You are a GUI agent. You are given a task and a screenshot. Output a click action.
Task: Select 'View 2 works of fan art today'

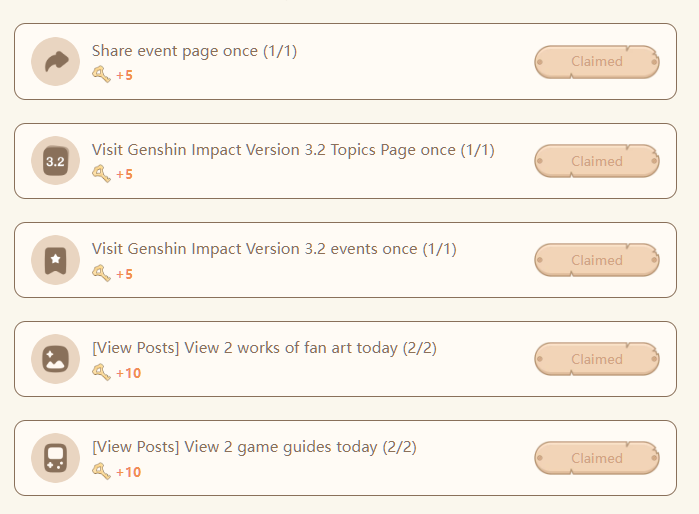tap(291, 348)
